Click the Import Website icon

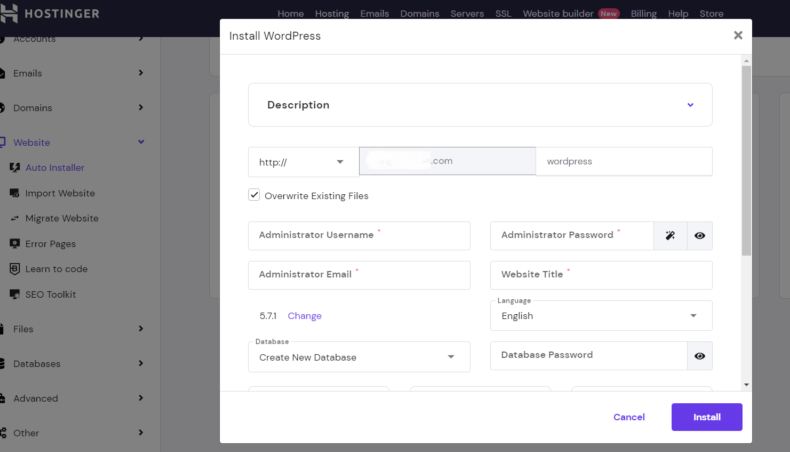(x=15, y=193)
